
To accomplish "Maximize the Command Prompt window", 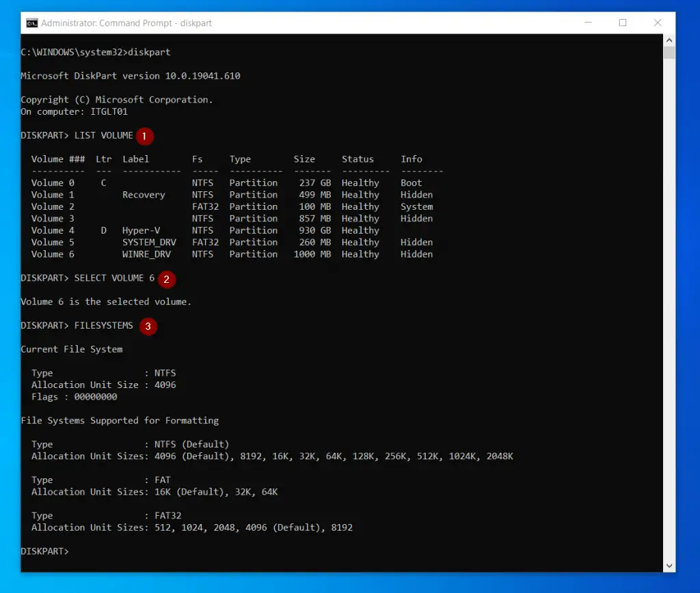I will (x=623, y=23).
